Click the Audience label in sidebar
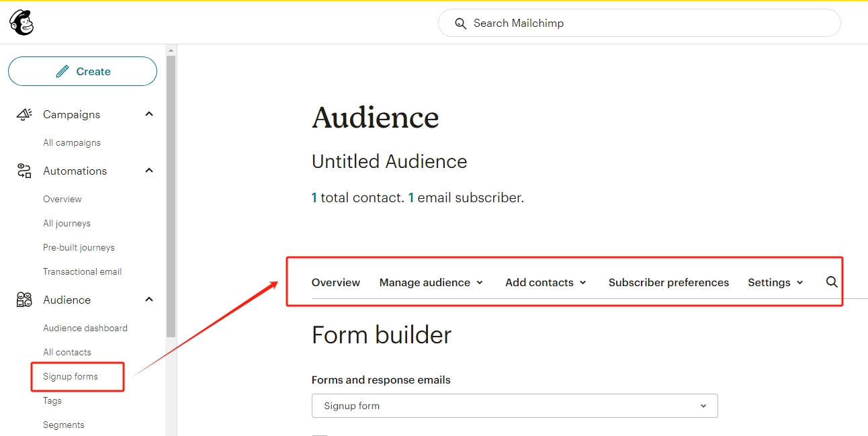The width and height of the screenshot is (868, 436). pyautogui.click(x=67, y=300)
